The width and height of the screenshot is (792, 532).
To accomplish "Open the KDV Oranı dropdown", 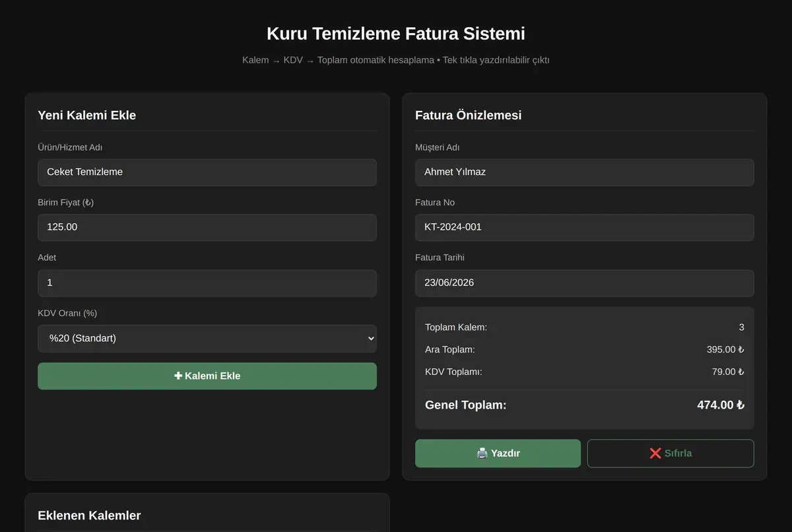I will (x=207, y=339).
